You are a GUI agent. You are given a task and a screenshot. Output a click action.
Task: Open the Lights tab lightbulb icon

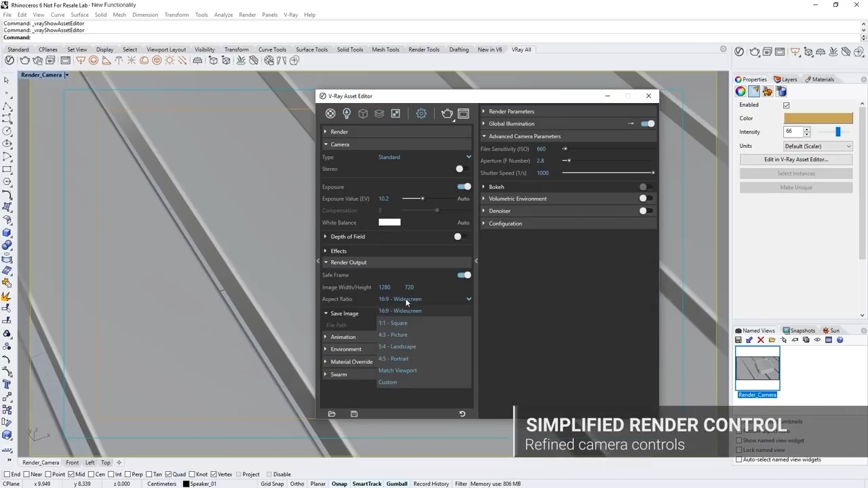click(347, 114)
